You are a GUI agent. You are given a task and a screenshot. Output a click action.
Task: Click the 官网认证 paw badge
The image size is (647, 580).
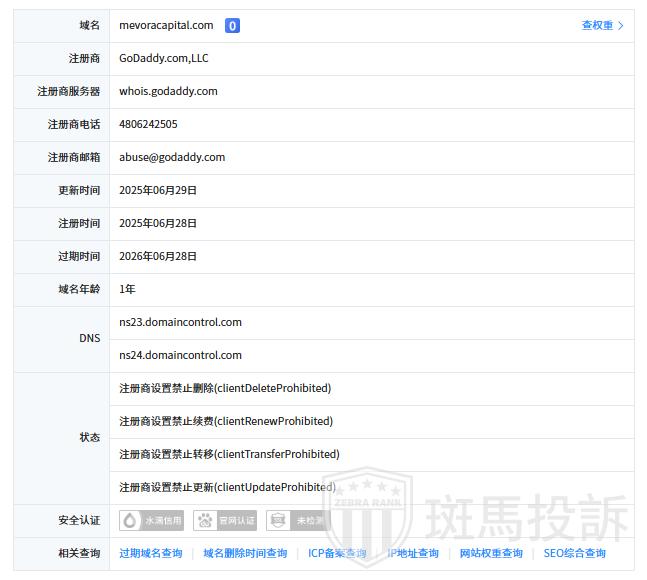point(225,520)
